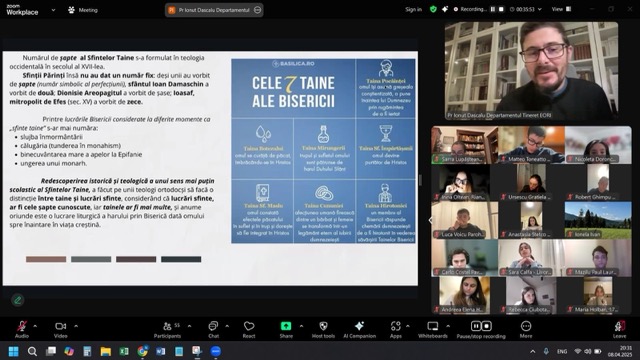Open the Participants panel
Image resolution: width=640 pixels, height=360 pixels.
tap(167, 329)
